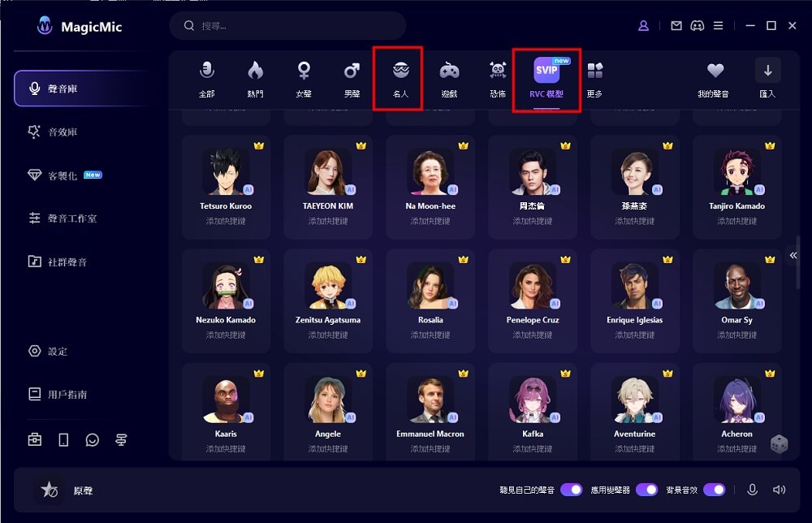Click the chat bubble feedback icon
Image resolution: width=812 pixels, height=523 pixels.
(x=93, y=439)
